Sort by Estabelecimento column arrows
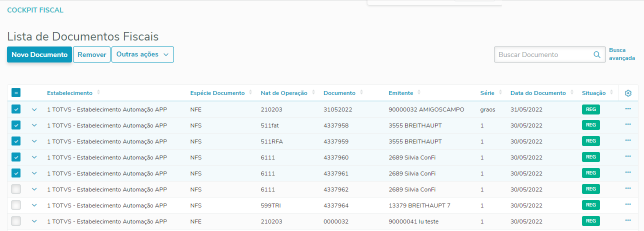The width and height of the screenshot is (644, 231). [98, 93]
